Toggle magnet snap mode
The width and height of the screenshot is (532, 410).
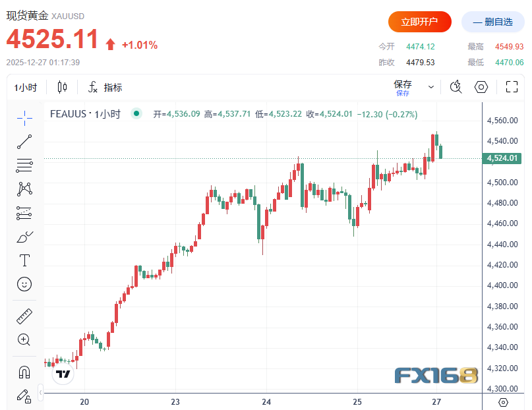(x=24, y=372)
